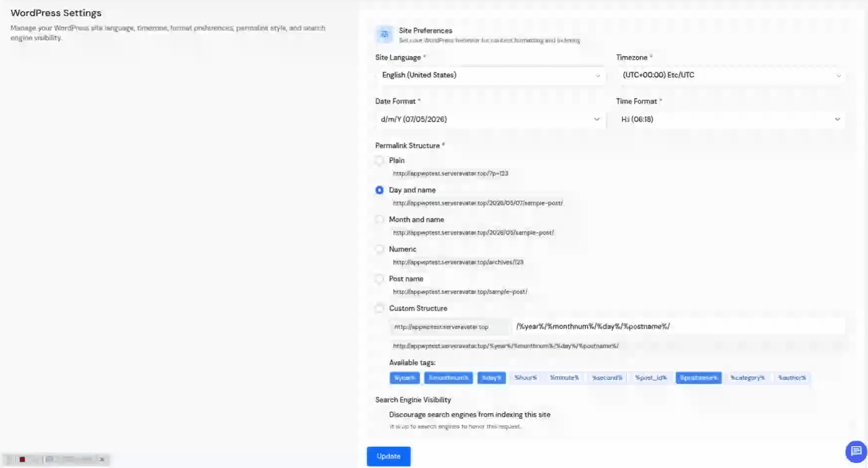Click 'It is up to search engines' note
The width and height of the screenshot is (868, 468).
coord(455,427)
